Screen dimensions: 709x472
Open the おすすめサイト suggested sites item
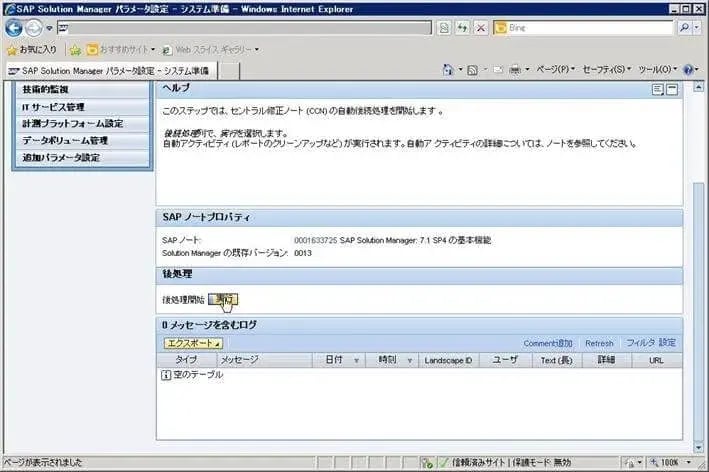pos(121,49)
